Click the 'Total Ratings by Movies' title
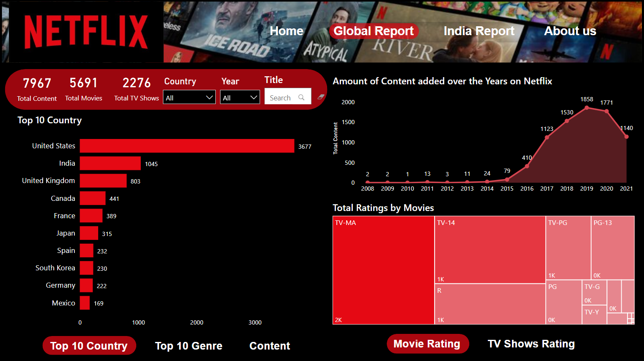The image size is (644, 361). pos(383,208)
